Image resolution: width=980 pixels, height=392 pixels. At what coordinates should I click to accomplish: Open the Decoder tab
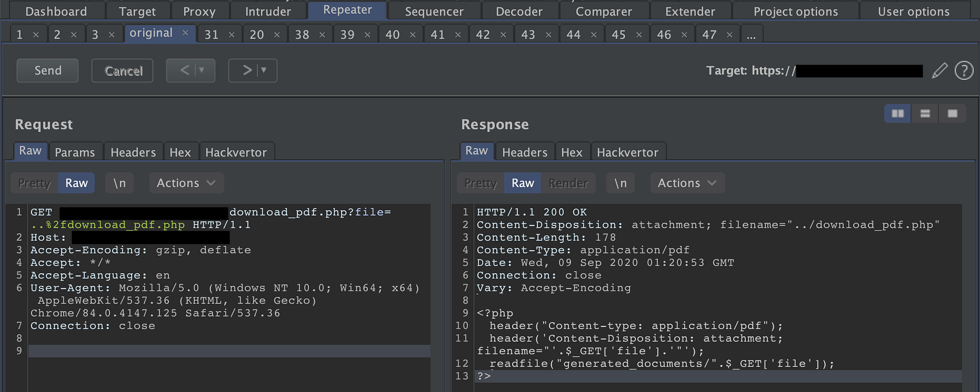(519, 11)
